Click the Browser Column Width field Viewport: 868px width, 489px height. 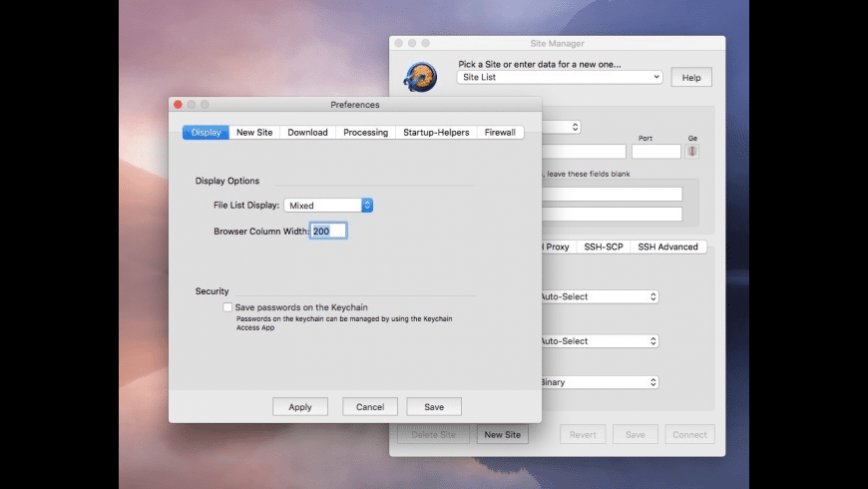point(328,231)
